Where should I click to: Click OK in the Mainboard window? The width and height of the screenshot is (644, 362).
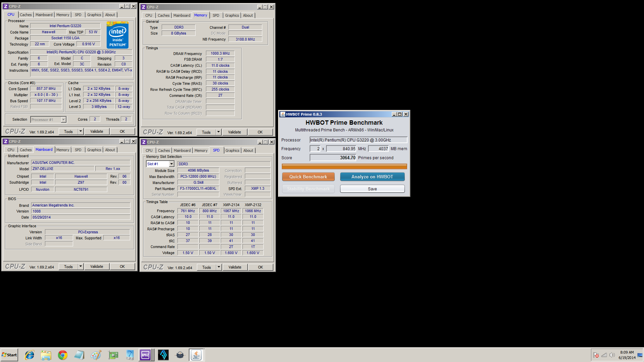(x=122, y=266)
